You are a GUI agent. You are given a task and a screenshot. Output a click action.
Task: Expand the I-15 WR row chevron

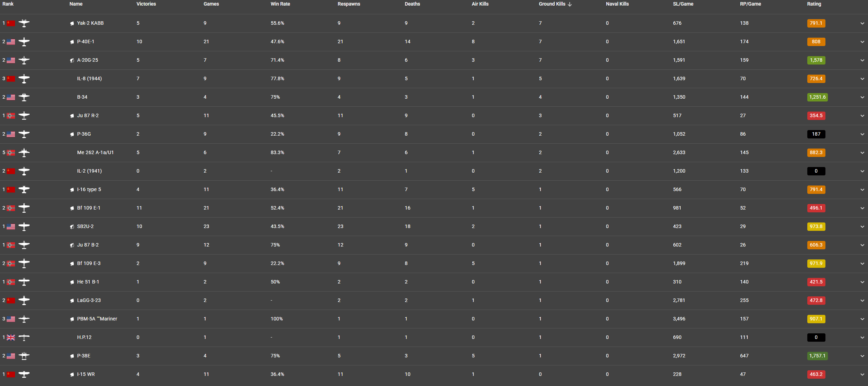pos(862,374)
